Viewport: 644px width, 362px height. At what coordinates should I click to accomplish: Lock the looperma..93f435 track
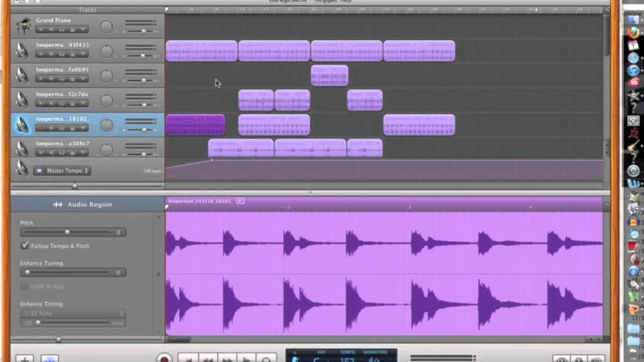[x=72, y=54]
